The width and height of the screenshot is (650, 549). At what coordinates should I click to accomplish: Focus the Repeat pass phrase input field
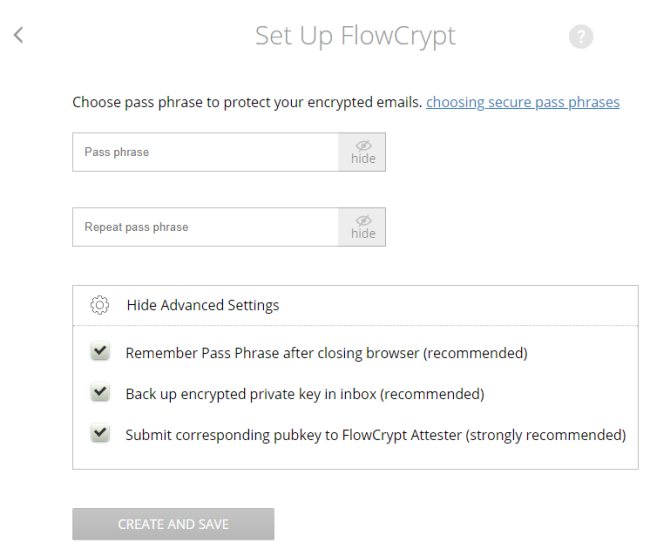tap(206, 227)
